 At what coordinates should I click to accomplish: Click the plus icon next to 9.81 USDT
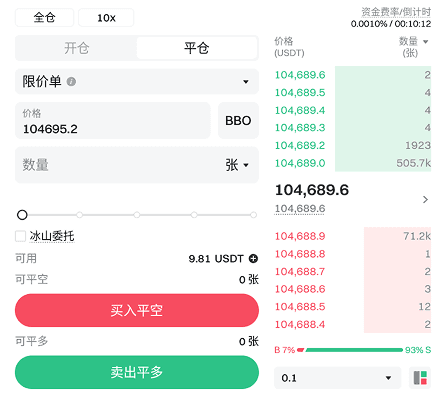pos(253,259)
